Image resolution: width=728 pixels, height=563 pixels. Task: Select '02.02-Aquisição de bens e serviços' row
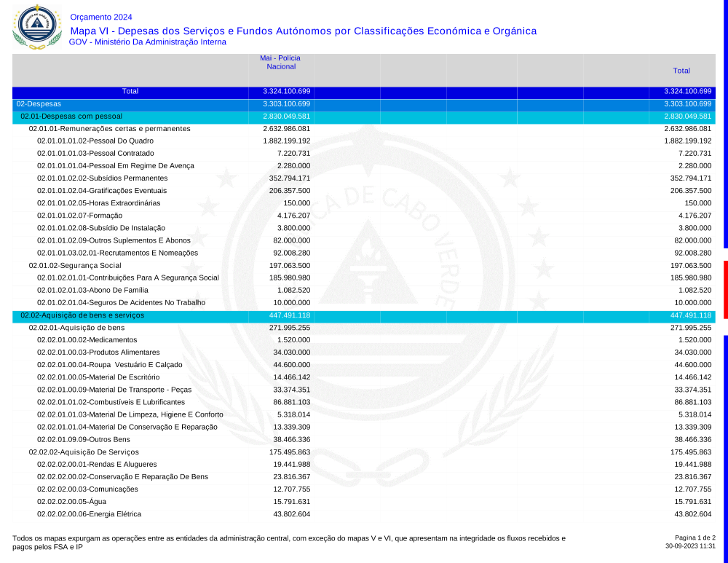(82, 315)
